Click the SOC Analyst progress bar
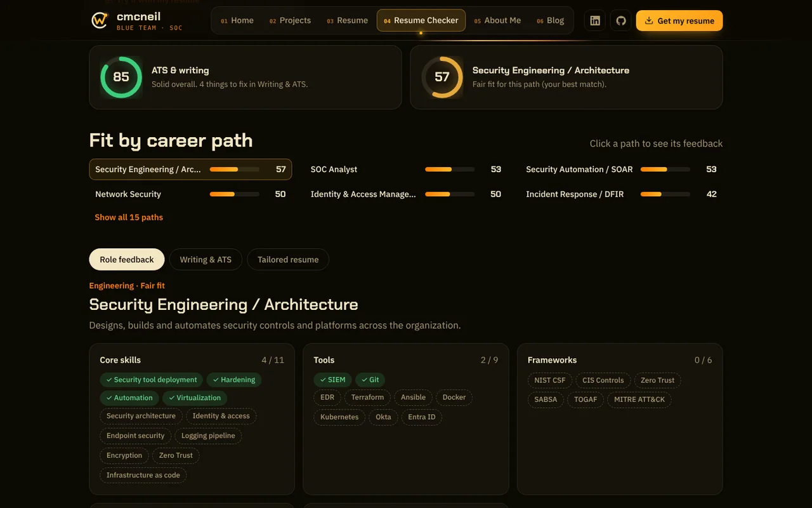This screenshot has width=812, height=508. pos(450,170)
